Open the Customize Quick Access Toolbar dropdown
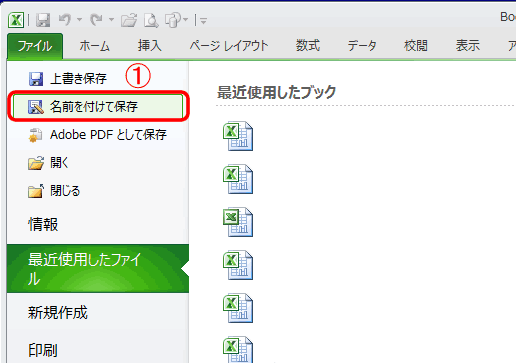This screenshot has width=516, height=363. tap(204, 21)
